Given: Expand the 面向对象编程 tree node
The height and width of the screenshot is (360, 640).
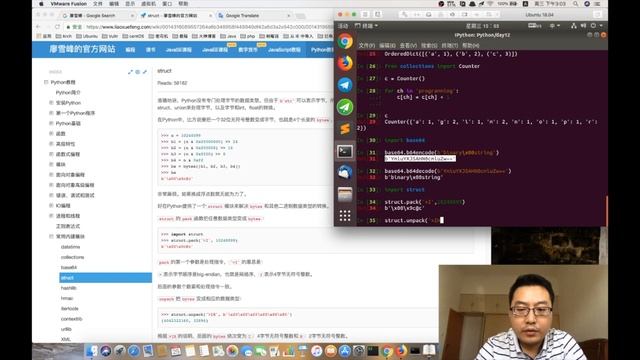Looking at the screenshot, I should coord(51,174).
